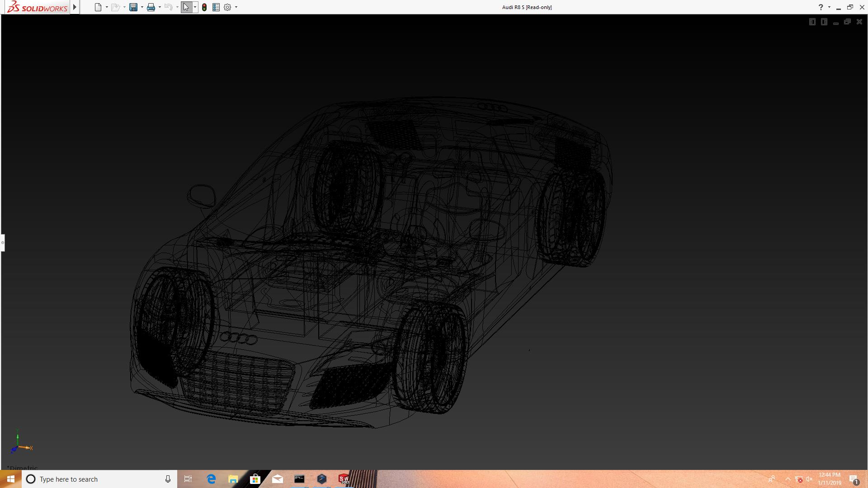Click the Open document folder icon
The image size is (868, 488).
click(x=115, y=7)
